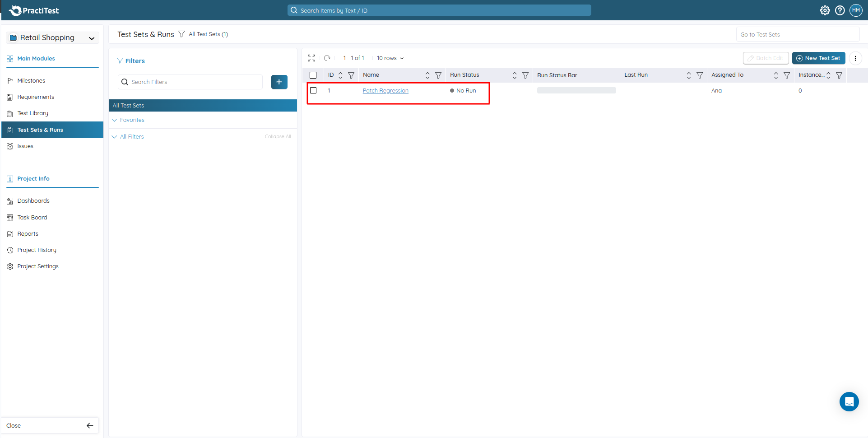
Task: Open the Patch Regression test set link
Action: point(385,91)
